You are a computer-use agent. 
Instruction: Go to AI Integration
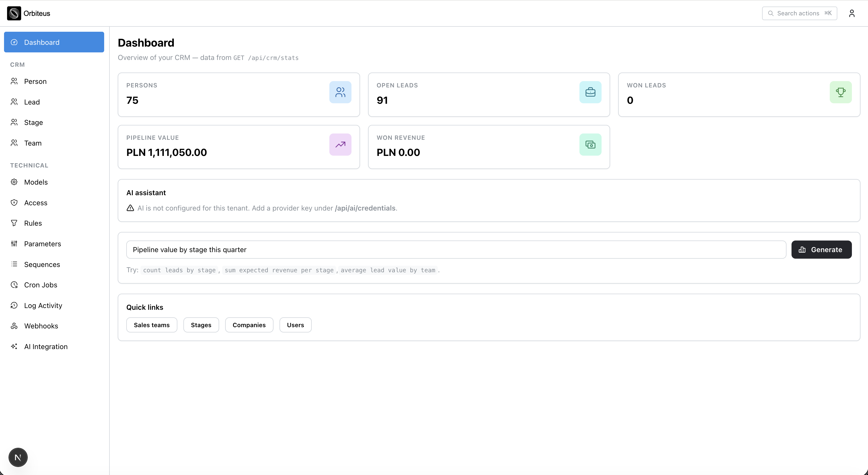[54, 347]
